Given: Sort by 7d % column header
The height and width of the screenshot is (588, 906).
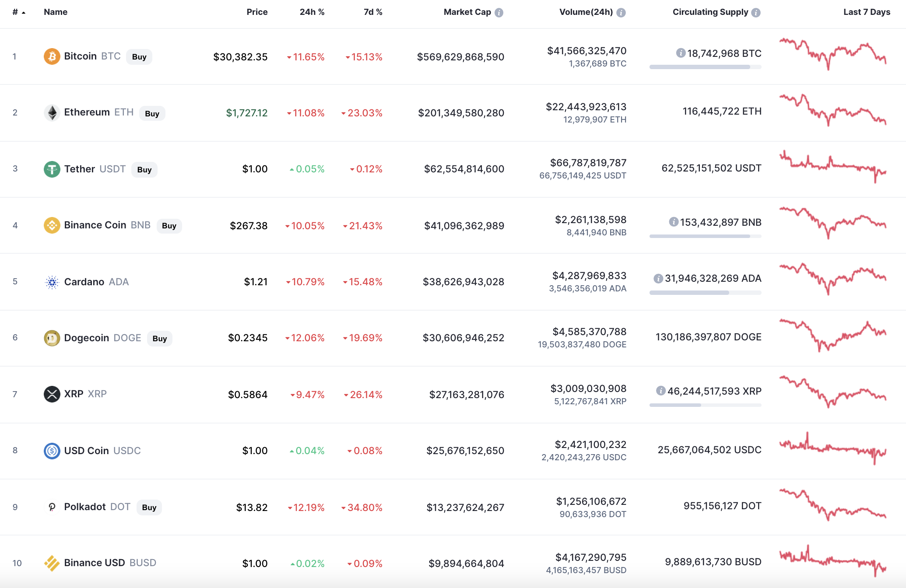Looking at the screenshot, I should [x=372, y=12].
